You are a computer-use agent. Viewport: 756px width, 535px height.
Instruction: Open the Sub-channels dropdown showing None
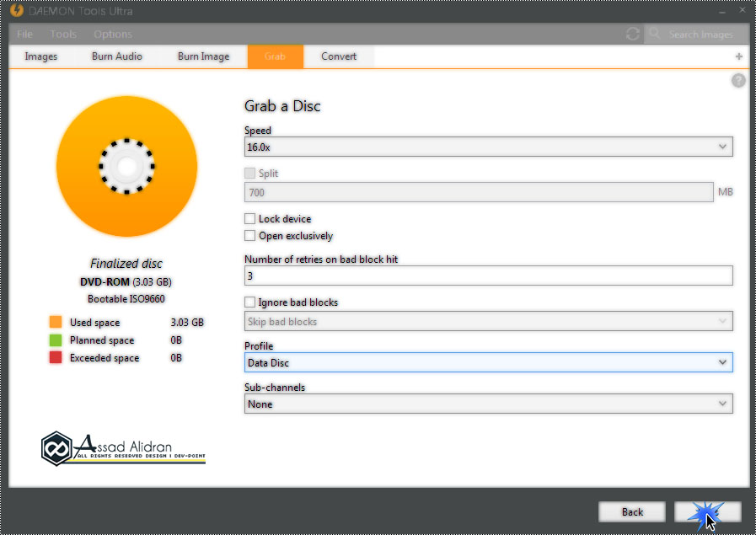point(489,404)
